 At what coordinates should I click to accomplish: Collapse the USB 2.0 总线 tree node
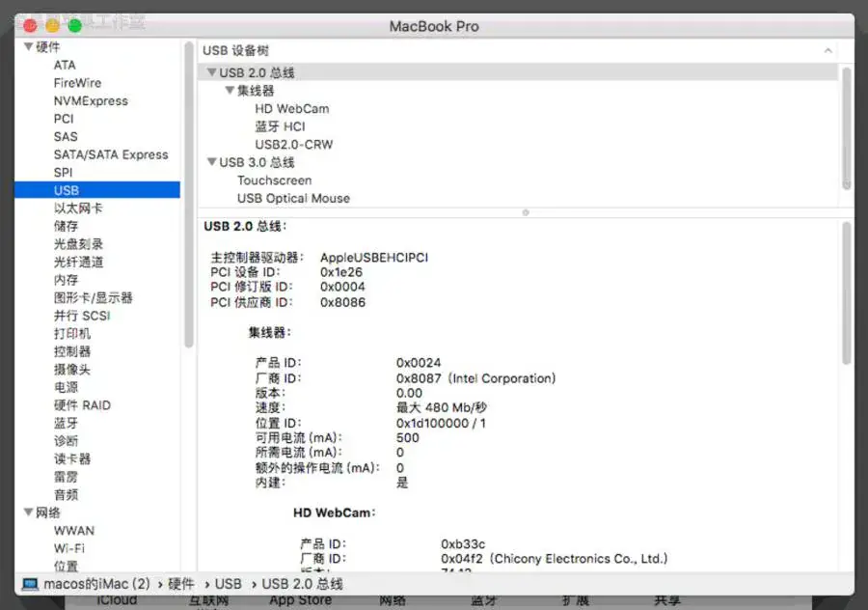211,72
